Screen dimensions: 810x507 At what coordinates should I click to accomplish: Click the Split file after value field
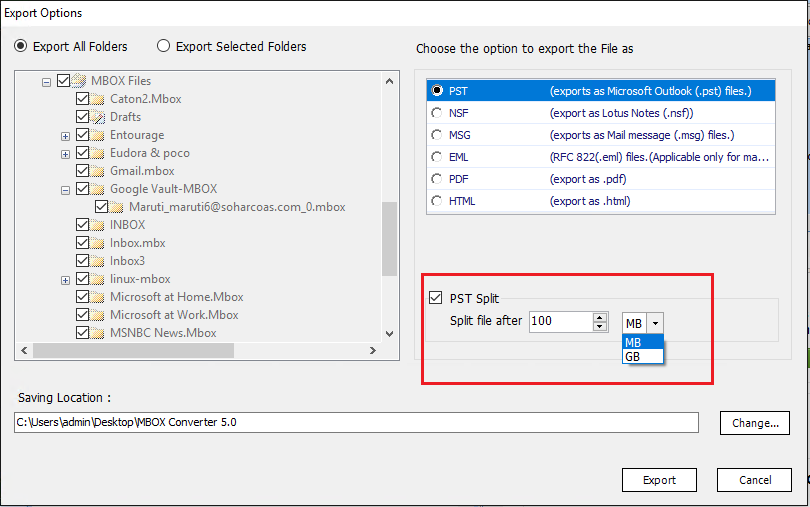click(x=561, y=321)
